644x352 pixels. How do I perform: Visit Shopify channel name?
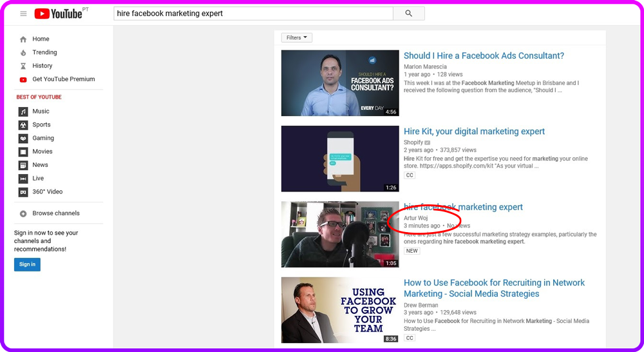tap(413, 142)
